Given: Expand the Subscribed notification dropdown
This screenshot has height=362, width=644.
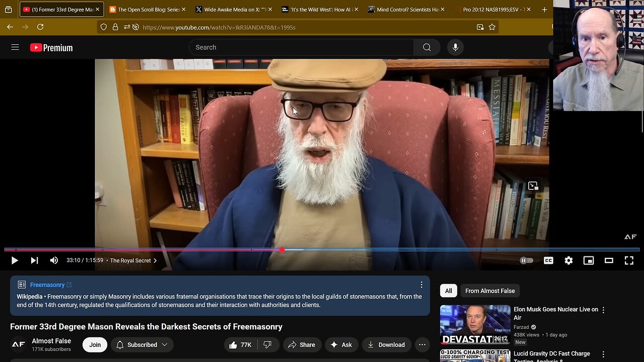Looking at the screenshot, I should (142, 345).
